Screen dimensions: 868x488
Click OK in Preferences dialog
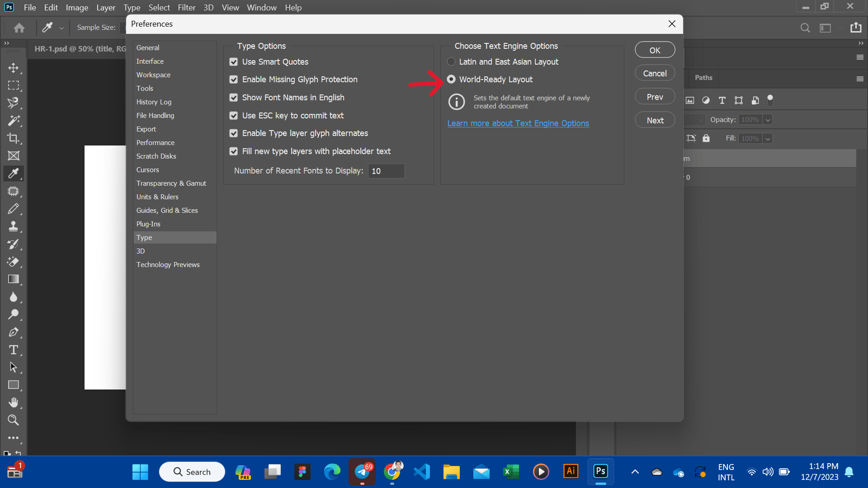(x=655, y=50)
